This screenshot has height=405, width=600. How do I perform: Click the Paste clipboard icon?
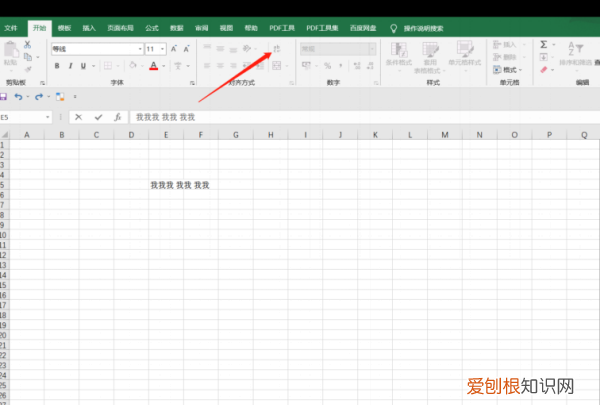[11, 50]
